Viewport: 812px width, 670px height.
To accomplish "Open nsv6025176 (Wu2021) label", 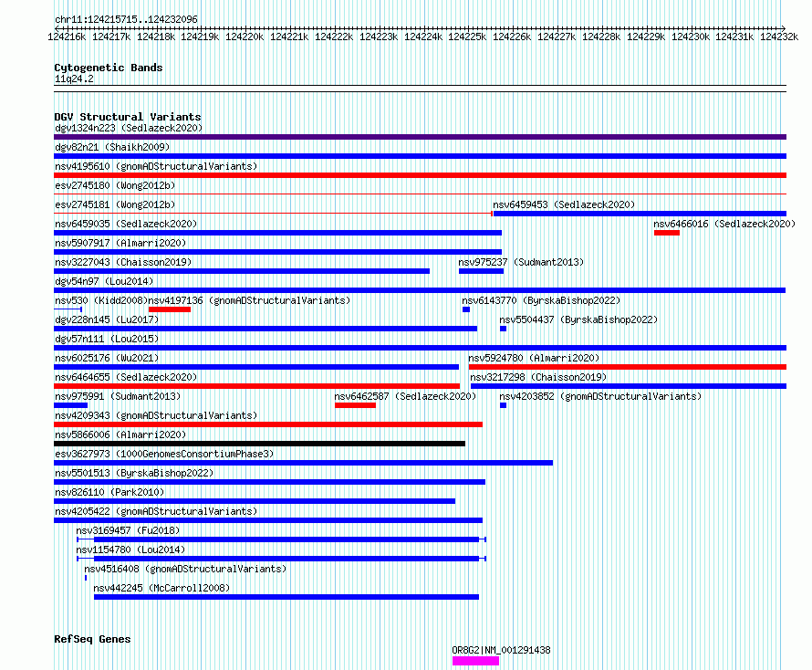I will [x=107, y=358].
